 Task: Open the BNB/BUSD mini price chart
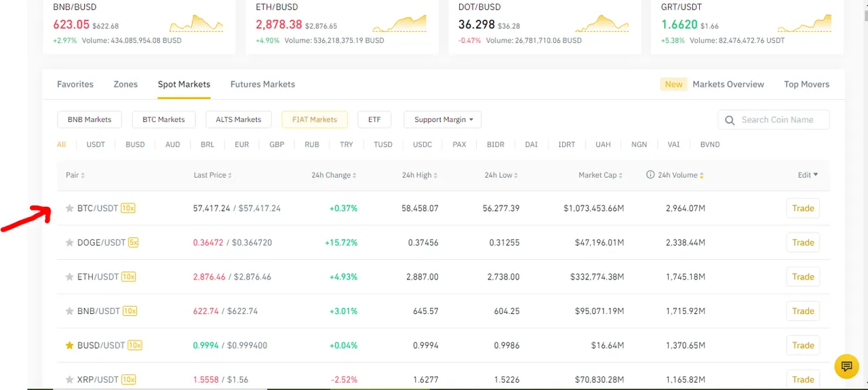point(196,24)
